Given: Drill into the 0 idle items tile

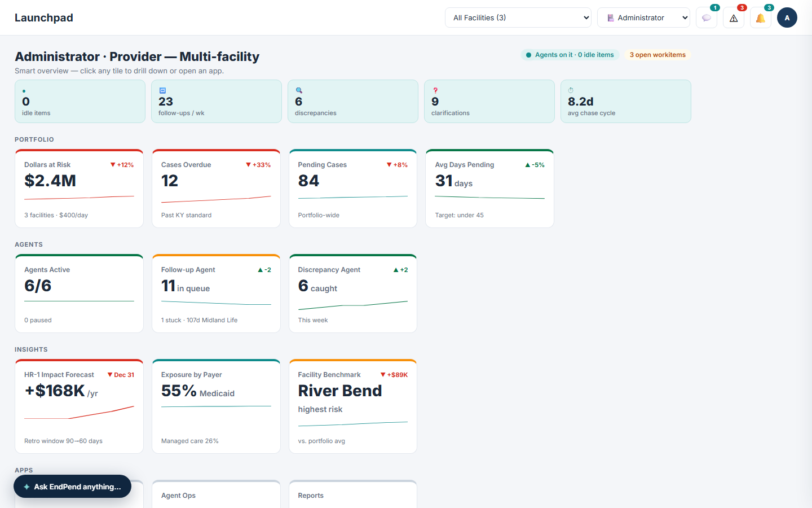Looking at the screenshot, I should coord(80,101).
